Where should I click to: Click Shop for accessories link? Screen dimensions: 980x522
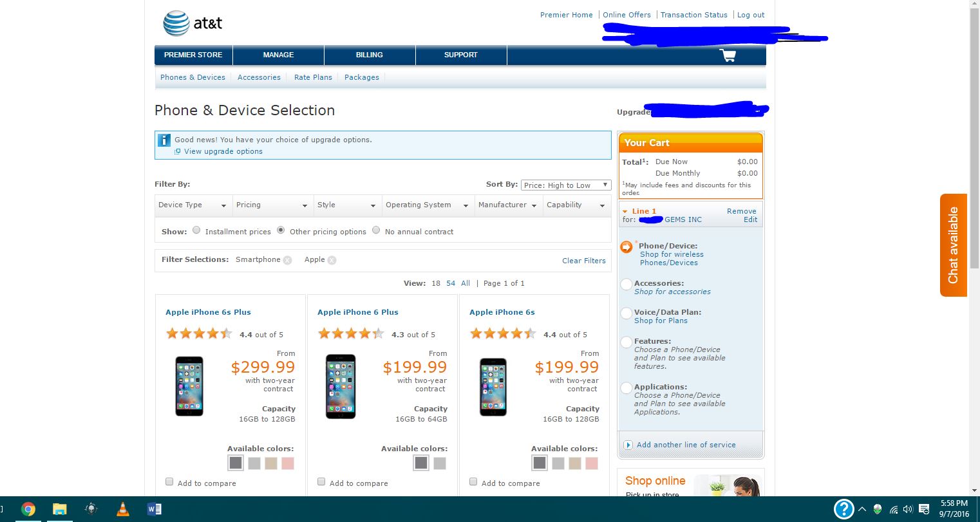pyautogui.click(x=672, y=292)
